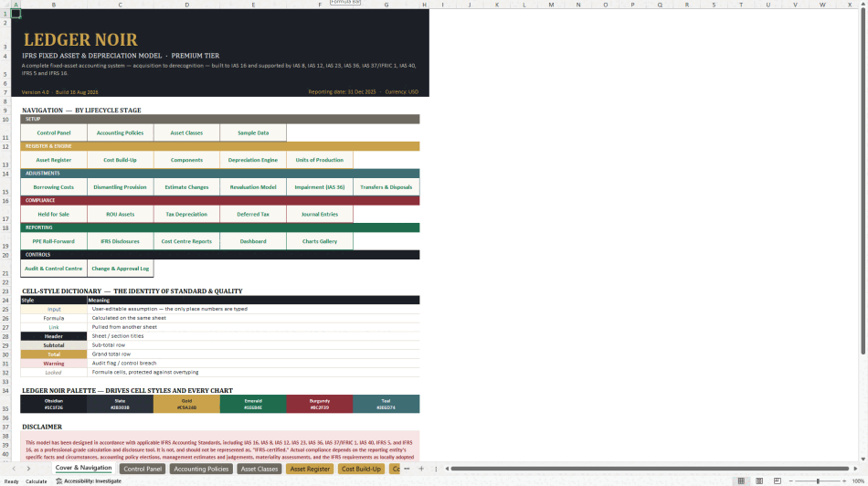This screenshot has height=486, width=868.
Task: Show hidden sheet tabs via ellipsis
Action: click(407, 469)
